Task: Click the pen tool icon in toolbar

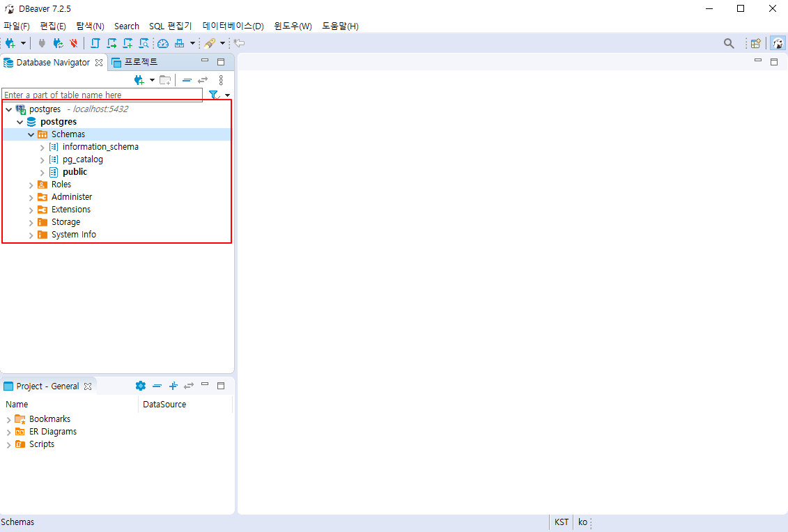Action: point(210,43)
